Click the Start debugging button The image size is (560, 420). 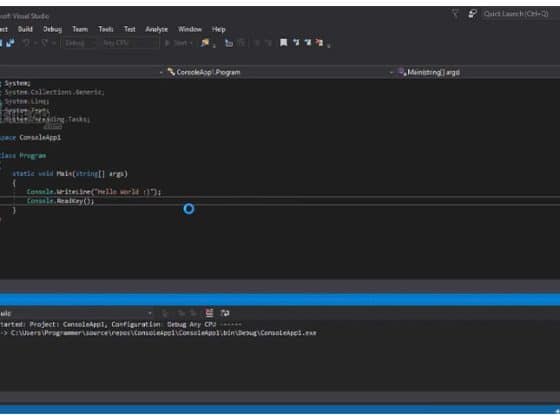tap(178, 43)
